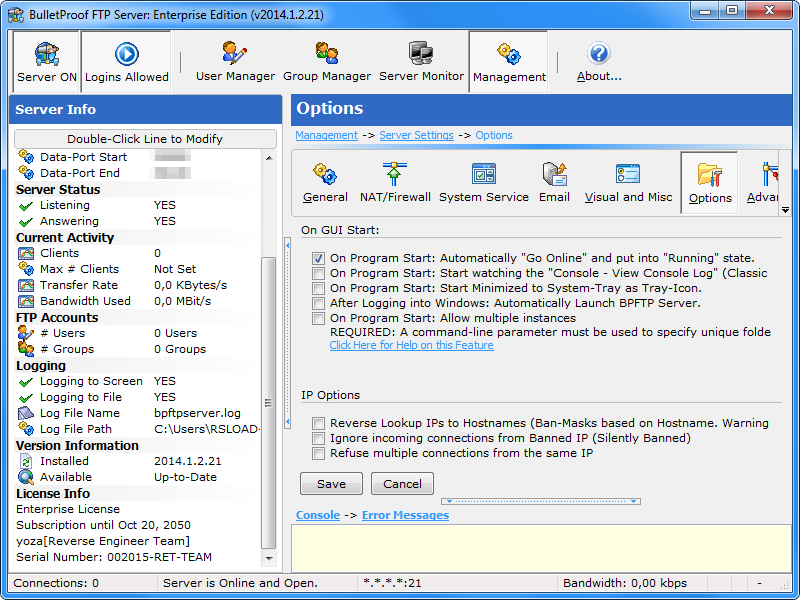
Task: Enable Reverse Lookup IPs to Hostnames
Action: pyautogui.click(x=318, y=423)
